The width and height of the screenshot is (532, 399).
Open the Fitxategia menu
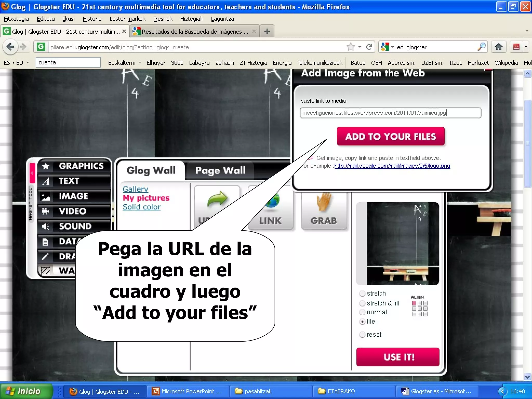pos(16,19)
